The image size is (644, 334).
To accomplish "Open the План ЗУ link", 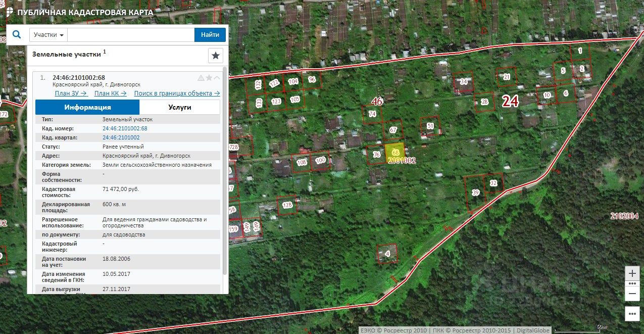I will [x=71, y=93].
